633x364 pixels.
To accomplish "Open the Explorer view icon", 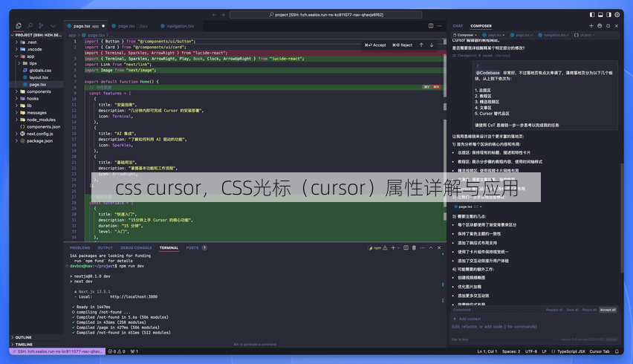I will pos(19,26).
